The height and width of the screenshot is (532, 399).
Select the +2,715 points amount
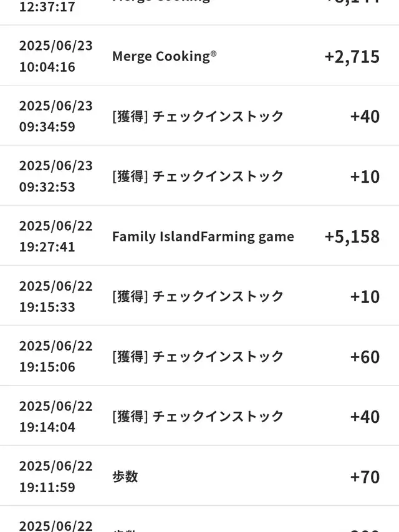pyautogui.click(x=352, y=56)
